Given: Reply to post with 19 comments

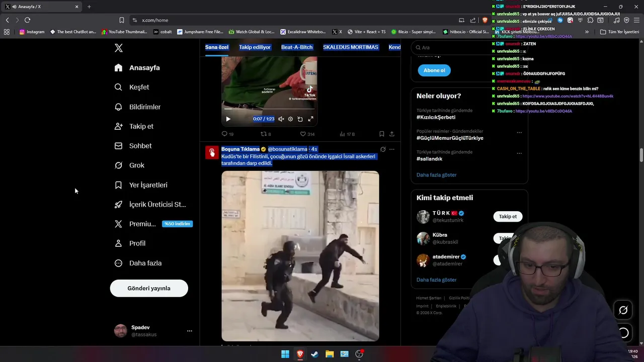Looking at the screenshot, I should click(227, 134).
